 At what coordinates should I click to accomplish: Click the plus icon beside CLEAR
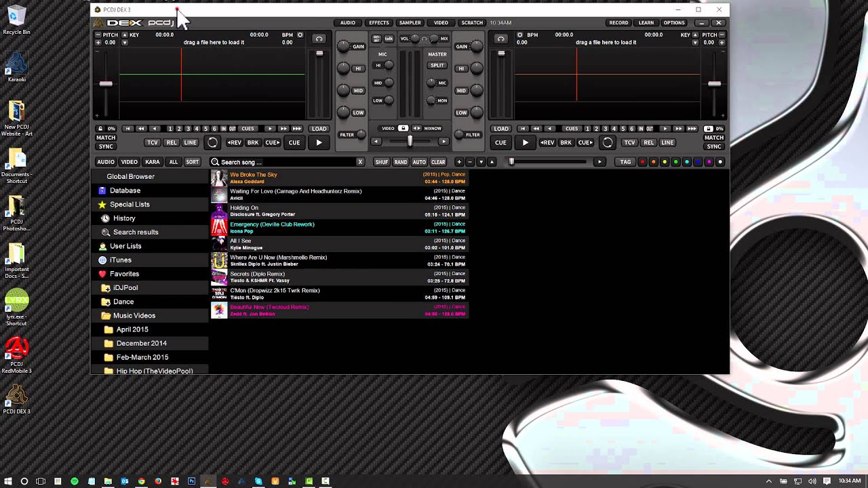pos(459,162)
